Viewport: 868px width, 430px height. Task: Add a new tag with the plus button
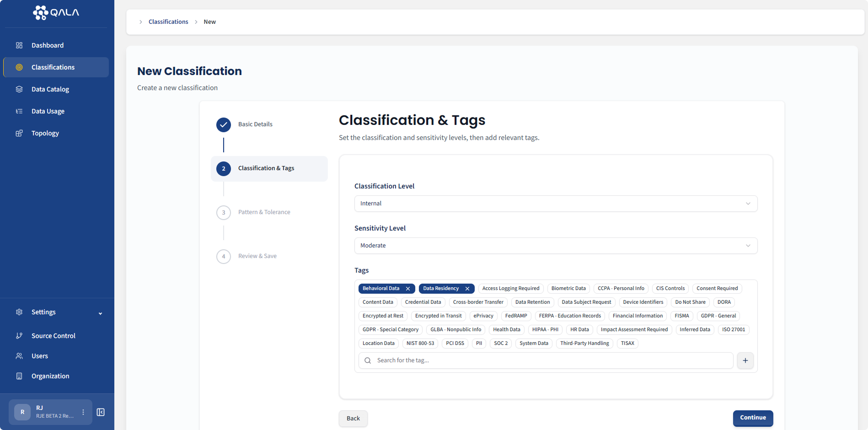tap(745, 360)
